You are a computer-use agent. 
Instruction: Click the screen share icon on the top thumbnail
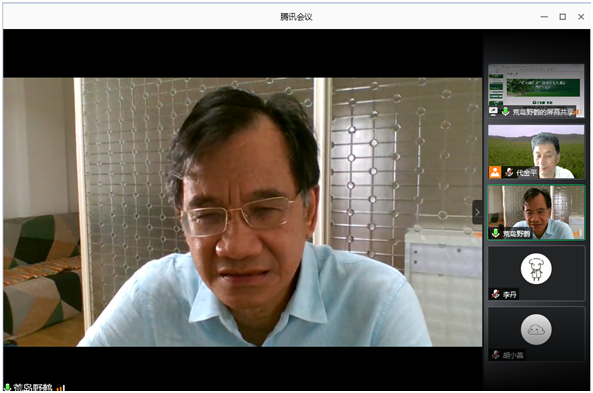(x=493, y=111)
